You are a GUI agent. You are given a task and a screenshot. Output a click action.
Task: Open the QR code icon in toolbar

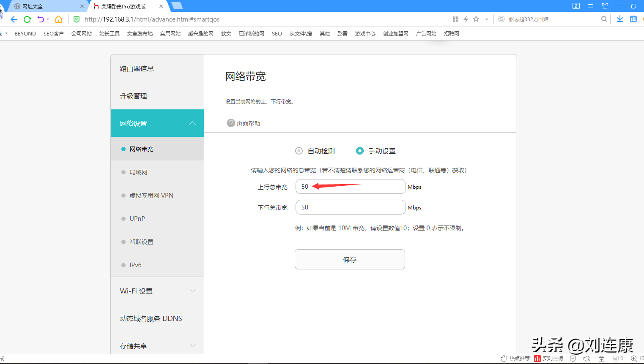pos(455,19)
